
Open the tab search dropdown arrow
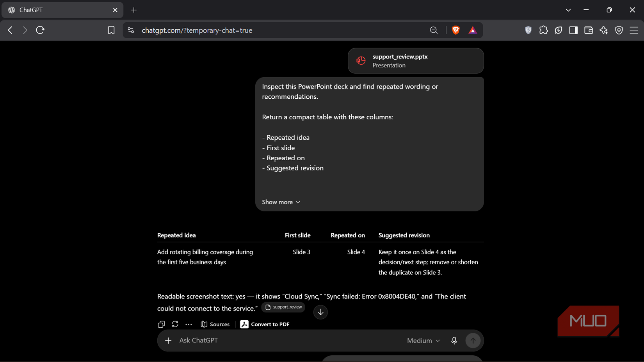tap(568, 10)
